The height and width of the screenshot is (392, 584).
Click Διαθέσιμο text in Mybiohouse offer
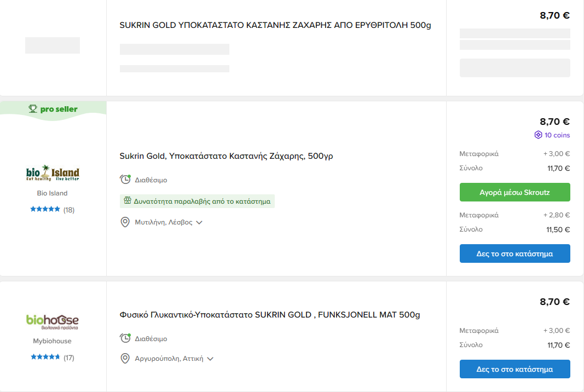click(x=151, y=339)
